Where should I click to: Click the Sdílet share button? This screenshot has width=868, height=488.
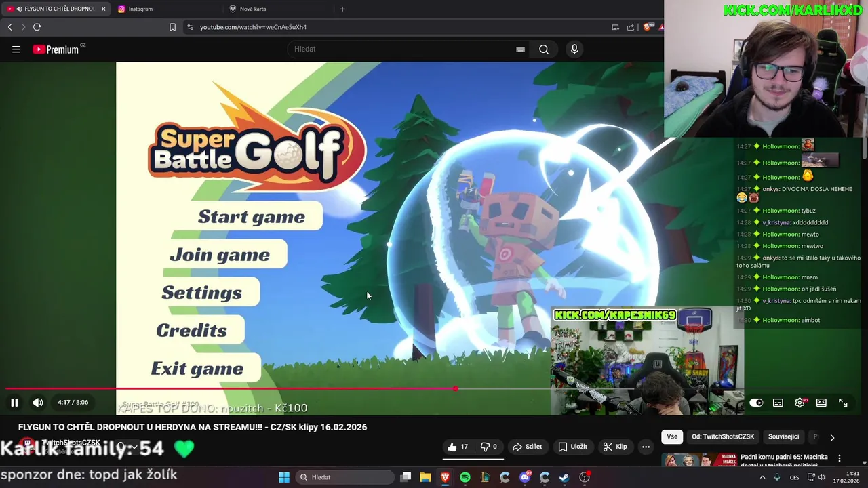[527, 447]
